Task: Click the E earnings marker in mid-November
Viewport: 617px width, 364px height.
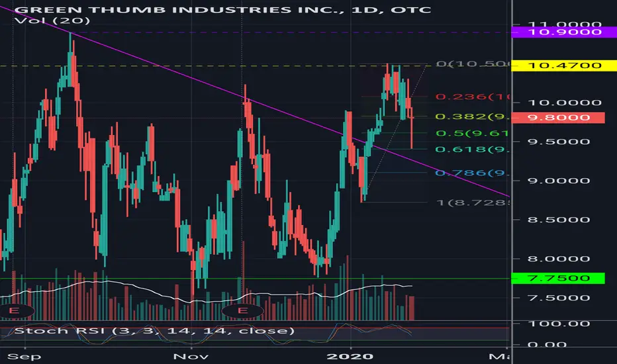Action: (242, 311)
